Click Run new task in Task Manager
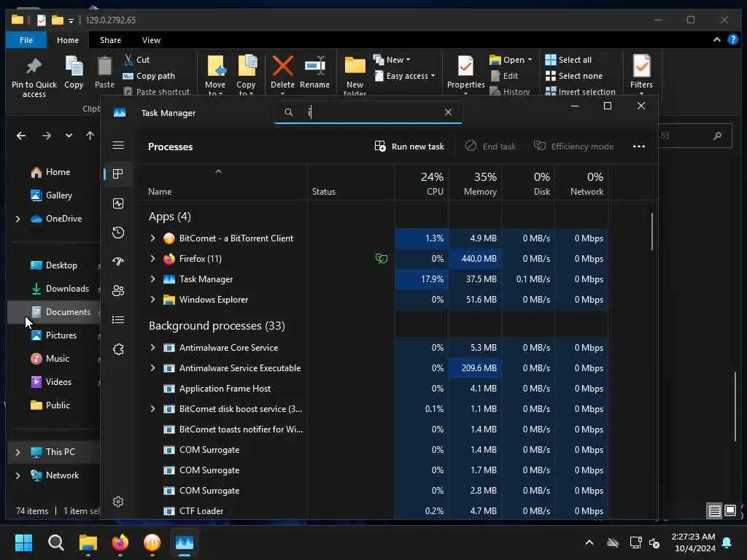Screen dimensions: 747x560 409,146
